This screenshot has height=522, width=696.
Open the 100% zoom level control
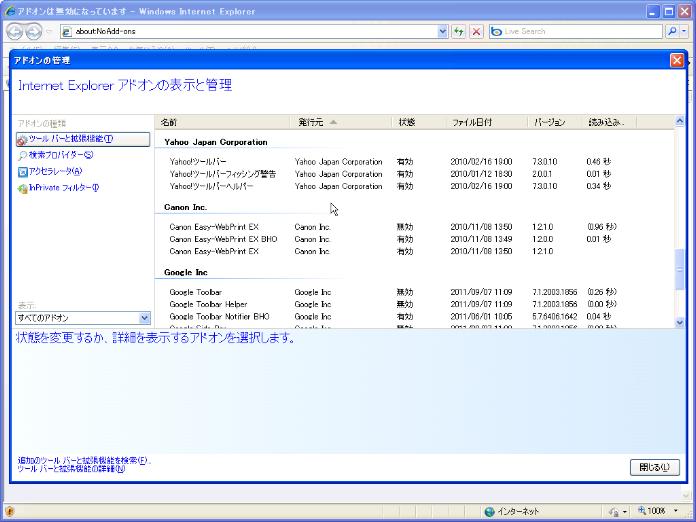[658, 511]
